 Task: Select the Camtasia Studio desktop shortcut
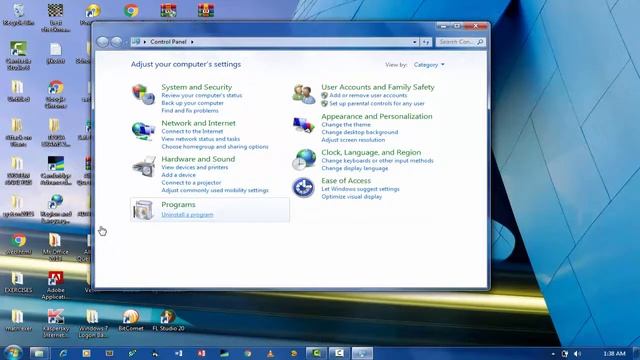(18, 56)
